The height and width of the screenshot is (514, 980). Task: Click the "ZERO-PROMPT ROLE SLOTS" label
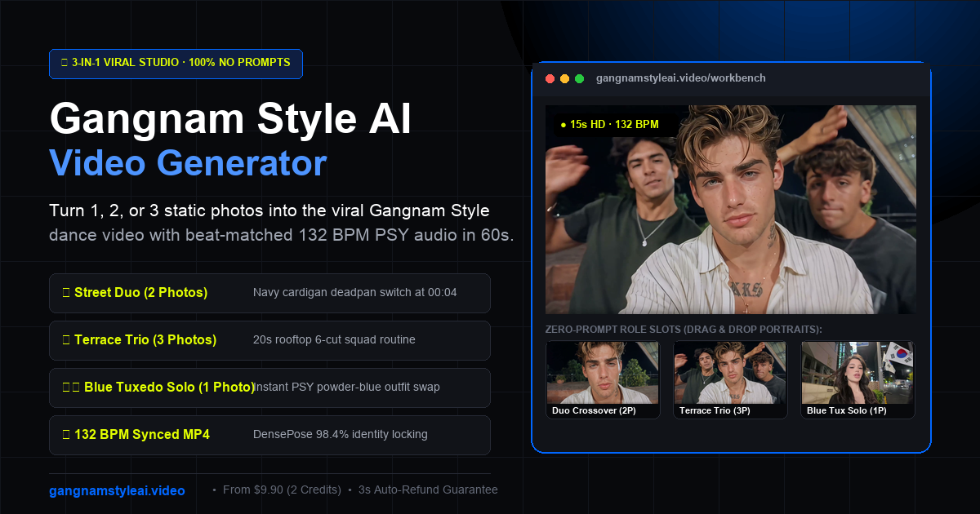684,330
